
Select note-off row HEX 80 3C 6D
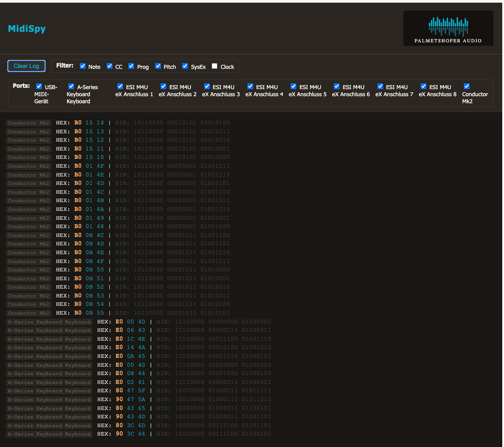[x=138, y=425]
